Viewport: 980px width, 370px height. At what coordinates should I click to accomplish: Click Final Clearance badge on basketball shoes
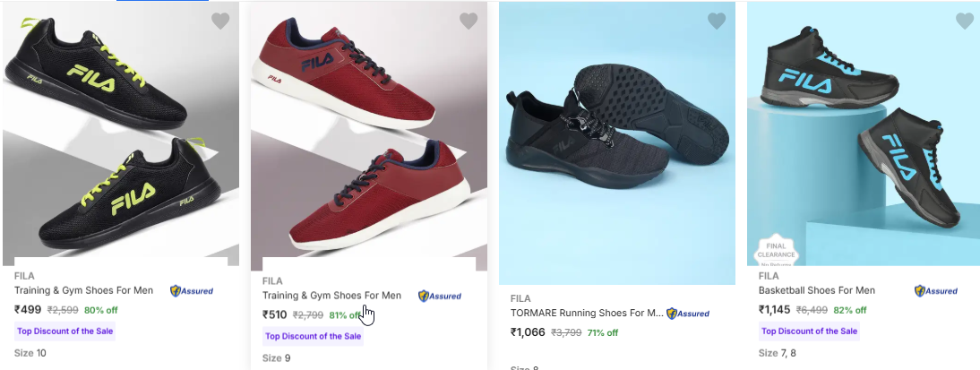(776, 251)
